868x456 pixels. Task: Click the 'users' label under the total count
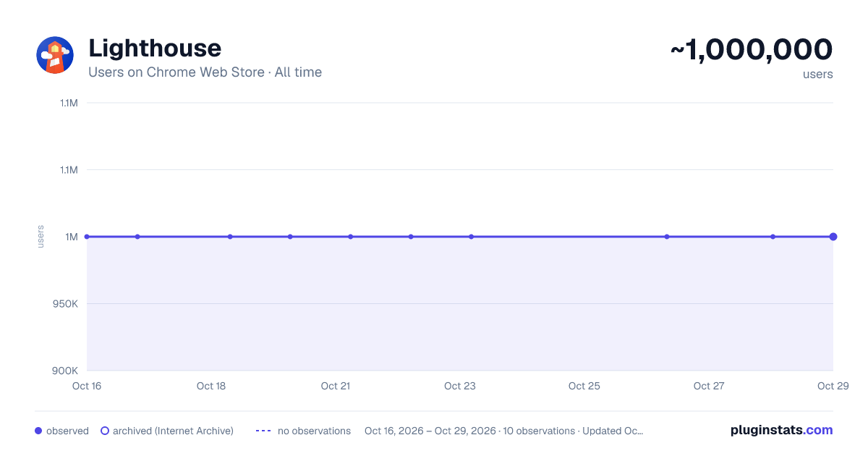point(818,74)
